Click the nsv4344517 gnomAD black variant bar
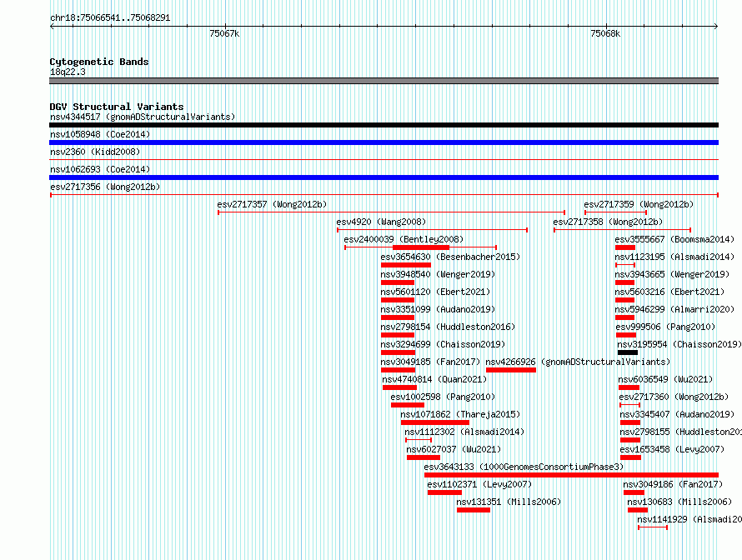The image size is (742, 560). coord(384,125)
